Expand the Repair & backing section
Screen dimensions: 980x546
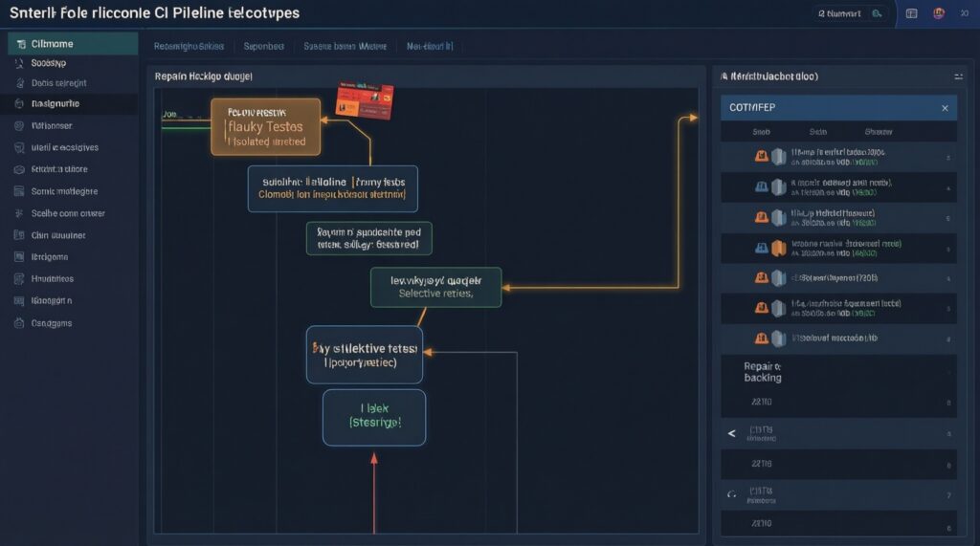[x=763, y=372]
